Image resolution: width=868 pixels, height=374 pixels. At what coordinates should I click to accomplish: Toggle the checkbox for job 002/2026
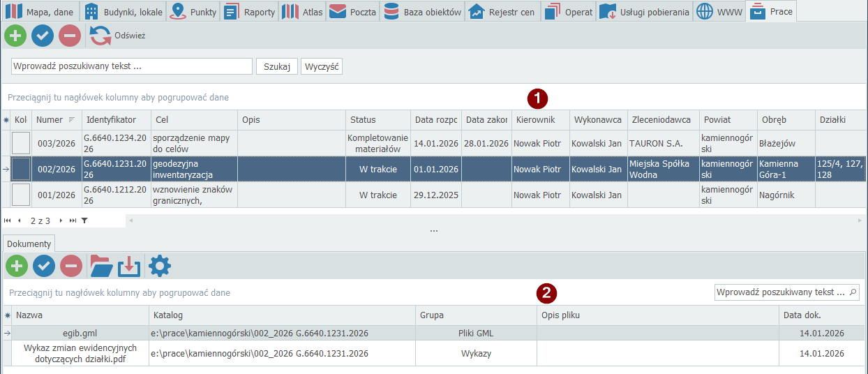[x=22, y=169]
